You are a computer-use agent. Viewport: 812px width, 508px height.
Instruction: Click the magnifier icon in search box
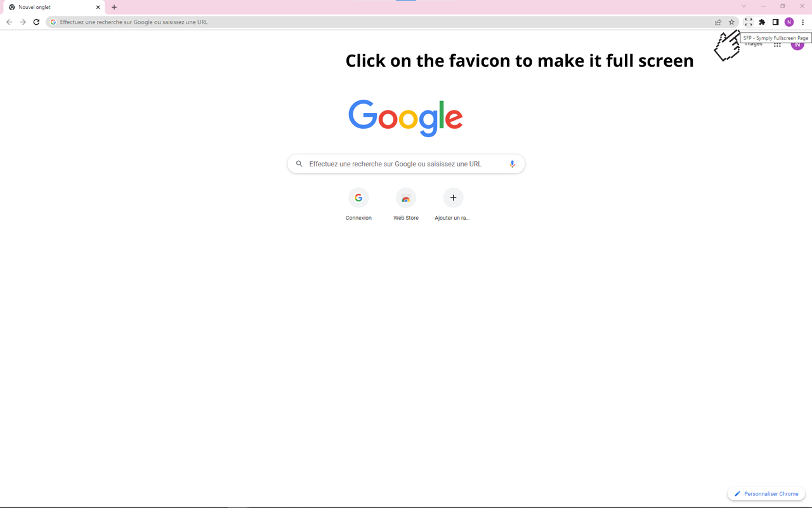(299, 164)
